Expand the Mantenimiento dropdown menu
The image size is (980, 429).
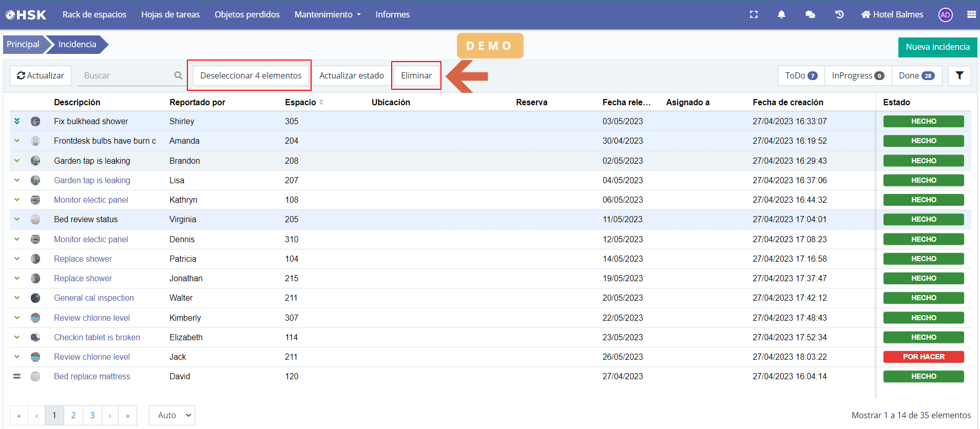click(328, 14)
